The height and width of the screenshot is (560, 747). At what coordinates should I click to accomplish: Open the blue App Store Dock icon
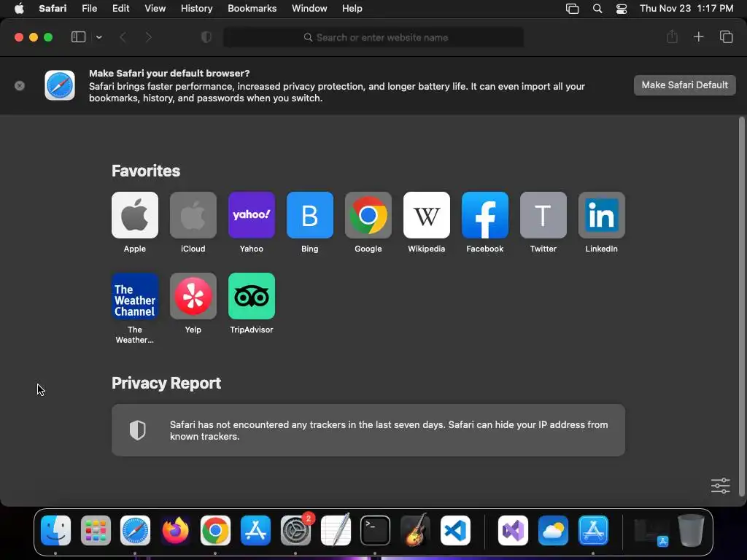click(255, 531)
